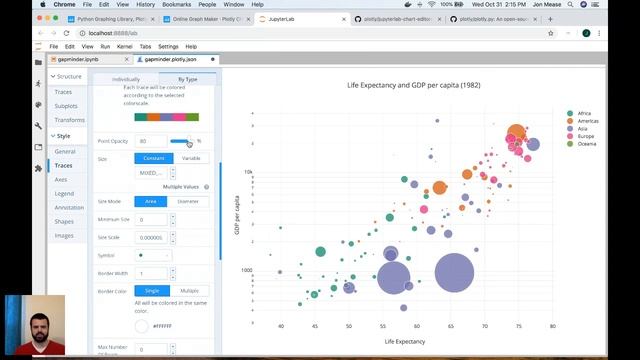Toggle Oceania trace in legend

point(582,144)
